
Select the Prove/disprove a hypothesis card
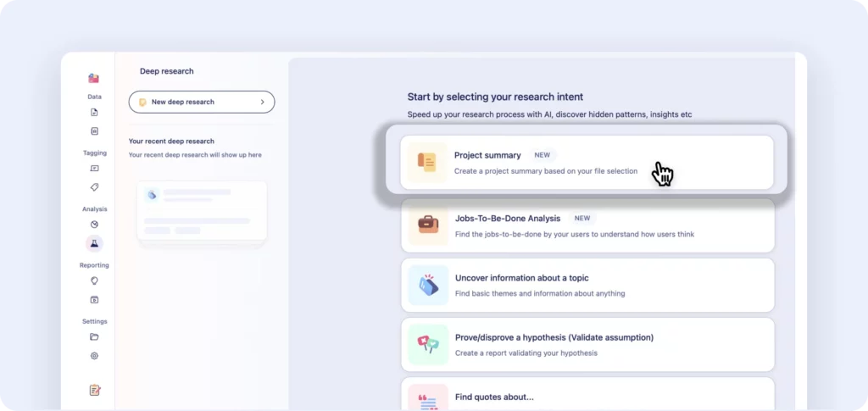(x=587, y=344)
